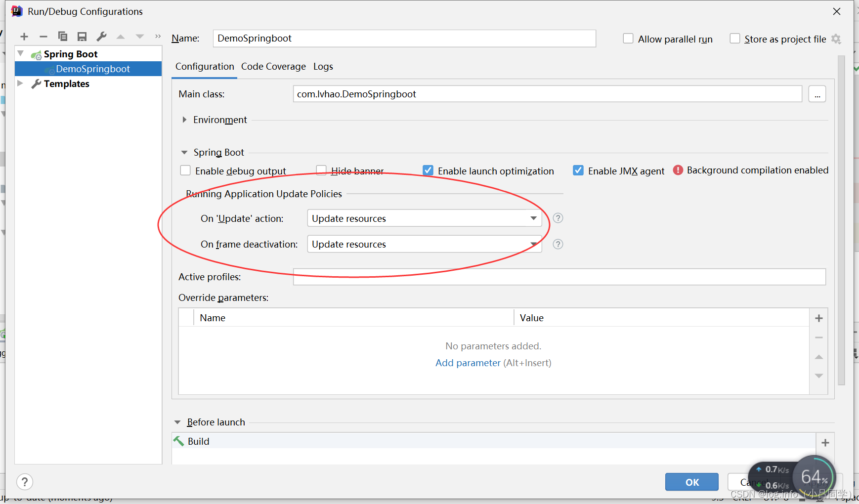Screen dimensions: 859x504
Task: Show more toolbar actions chevron
Action: point(158,36)
